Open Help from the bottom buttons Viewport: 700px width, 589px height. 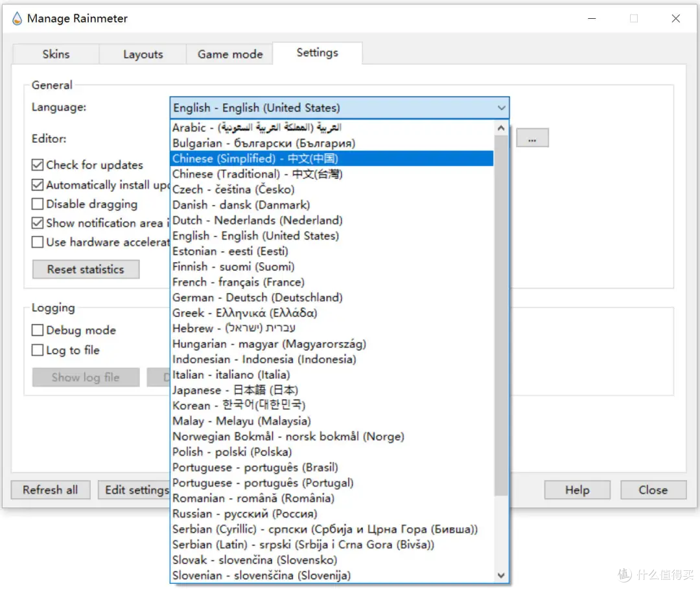click(577, 490)
